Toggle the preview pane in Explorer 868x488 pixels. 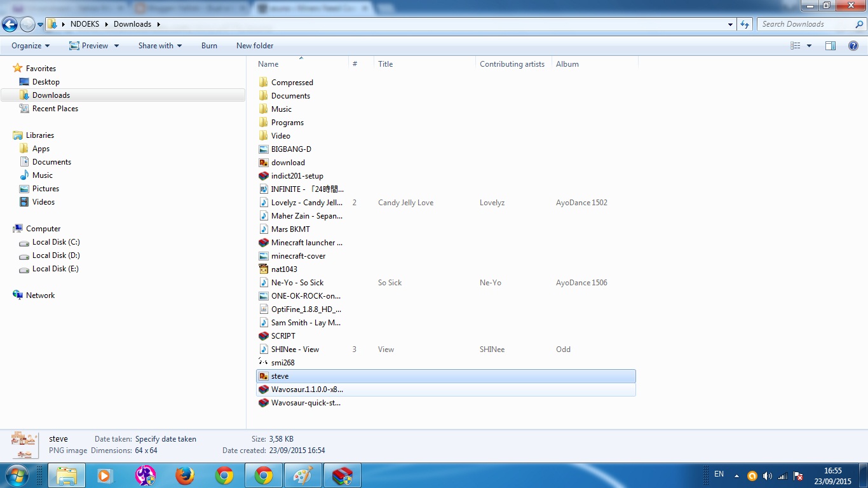click(831, 45)
